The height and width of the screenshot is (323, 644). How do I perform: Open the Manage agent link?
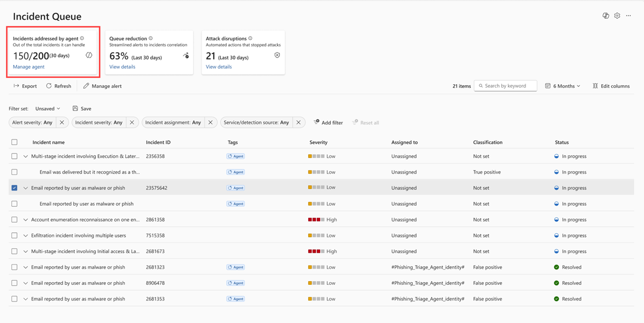pos(28,67)
